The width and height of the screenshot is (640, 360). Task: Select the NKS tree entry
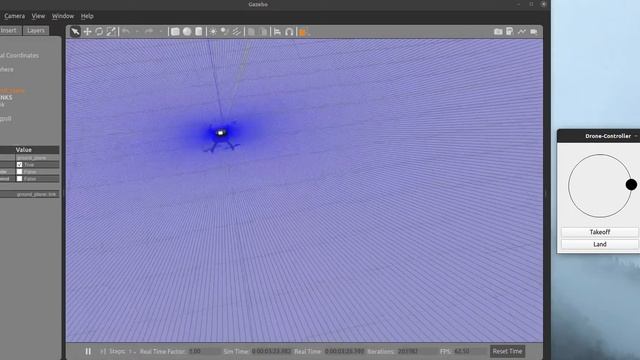tap(6, 98)
